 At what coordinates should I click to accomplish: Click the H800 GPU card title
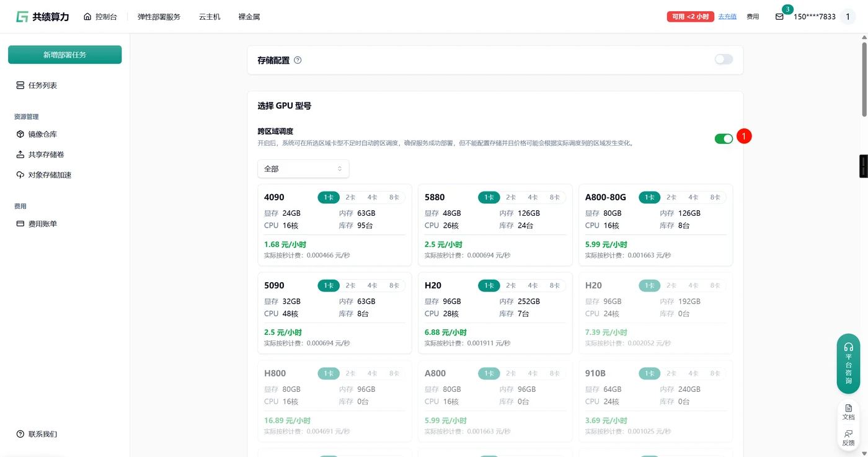pos(275,373)
